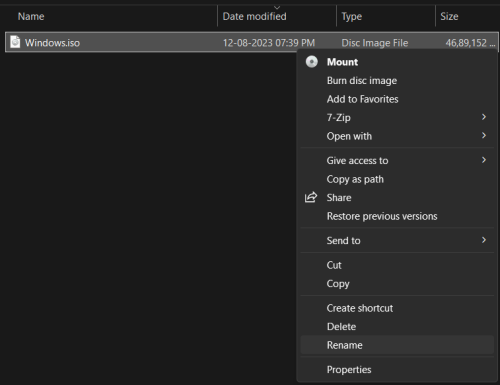This screenshot has width=500, height=385.
Task: Expand the 7-Zip submenu arrow
Action: pos(484,117)
